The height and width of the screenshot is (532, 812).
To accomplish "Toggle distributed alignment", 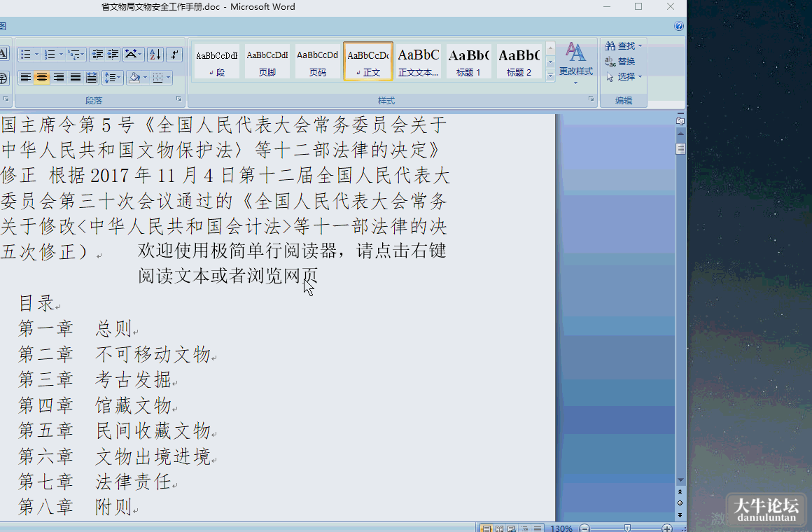I will [92, 78].
